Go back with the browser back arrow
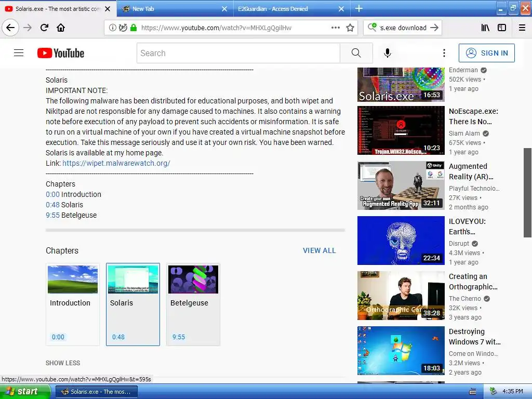532x399 pixels. [x=10, y=28]
